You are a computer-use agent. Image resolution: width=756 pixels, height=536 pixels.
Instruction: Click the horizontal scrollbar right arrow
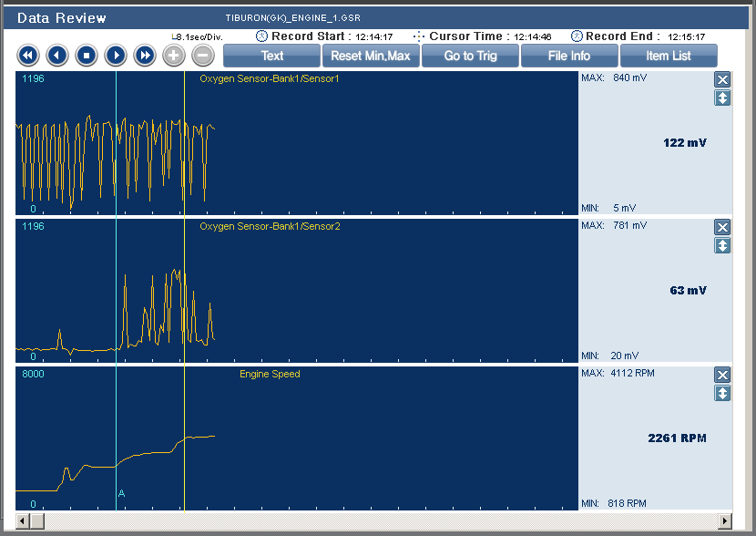coord(725,521)
